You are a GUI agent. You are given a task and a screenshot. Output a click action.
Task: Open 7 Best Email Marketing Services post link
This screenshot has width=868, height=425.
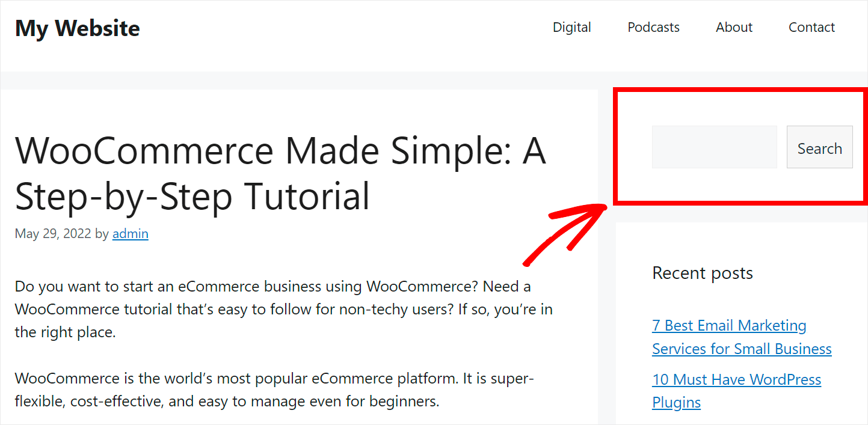pos(742,337)
